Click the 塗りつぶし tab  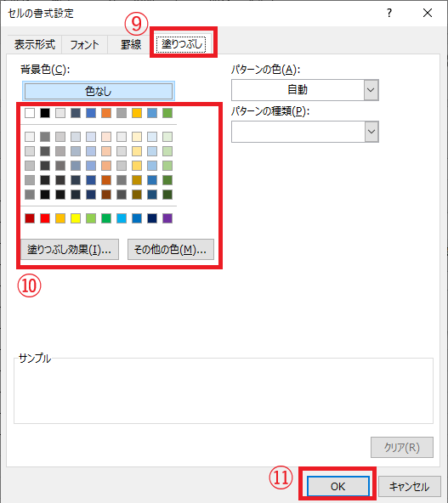point(183,43)
